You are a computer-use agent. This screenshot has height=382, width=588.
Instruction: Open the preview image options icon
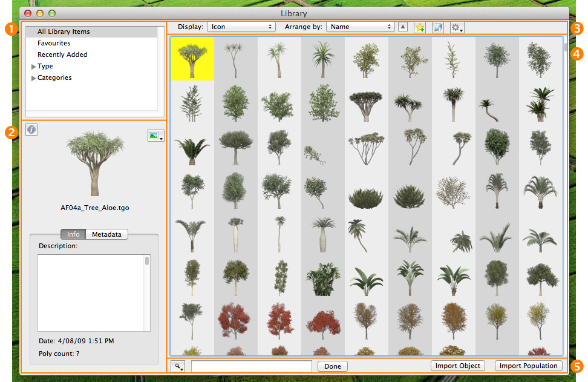click(x=155, y=136)
